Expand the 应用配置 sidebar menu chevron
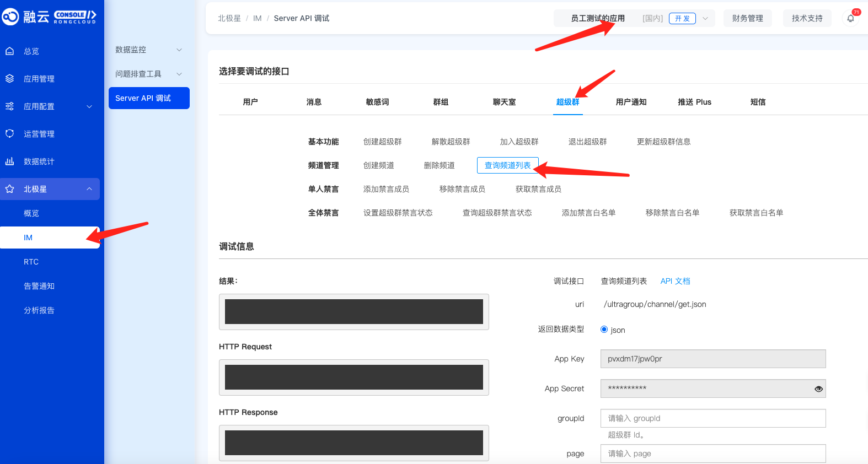 [x=89, y=106]
